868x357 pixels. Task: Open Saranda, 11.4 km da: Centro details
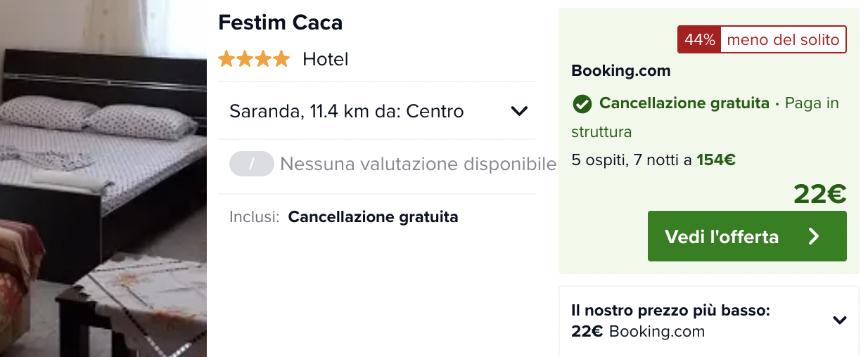[x=377, y=111]
